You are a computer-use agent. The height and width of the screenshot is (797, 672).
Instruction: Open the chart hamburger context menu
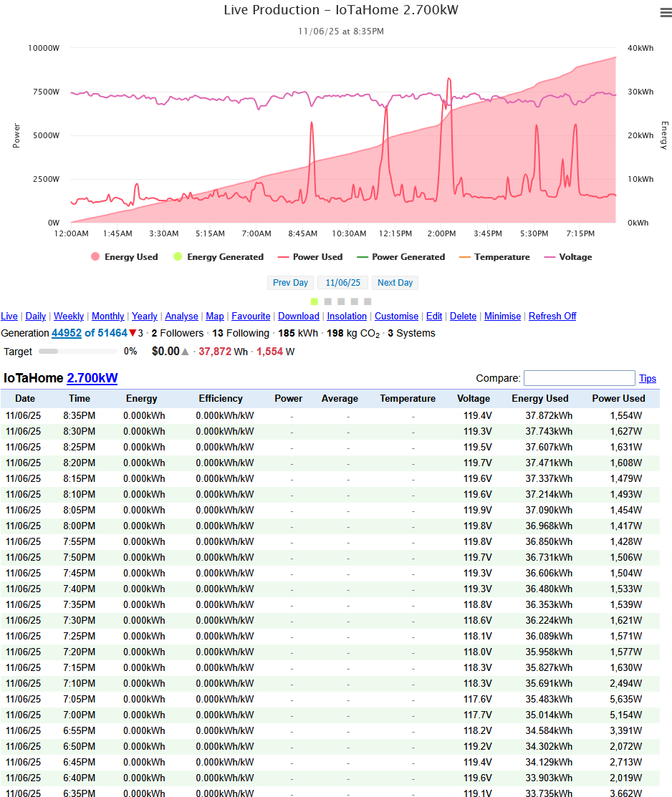coord(665,13)
